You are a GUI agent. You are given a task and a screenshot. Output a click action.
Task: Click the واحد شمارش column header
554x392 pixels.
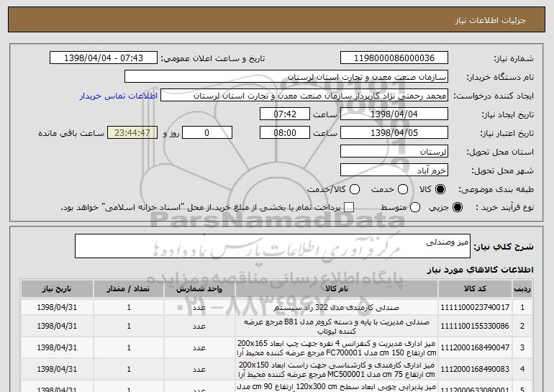pos(199,289)
